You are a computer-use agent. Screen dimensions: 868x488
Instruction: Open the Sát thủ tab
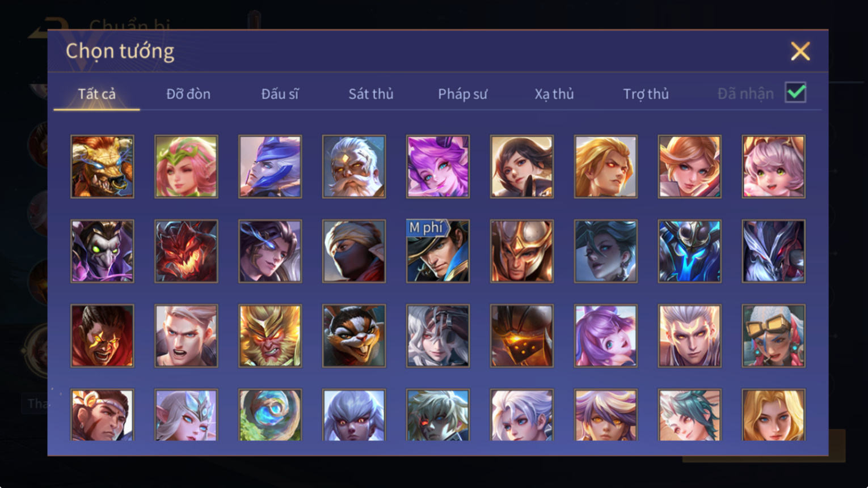[x=371, y=94]
